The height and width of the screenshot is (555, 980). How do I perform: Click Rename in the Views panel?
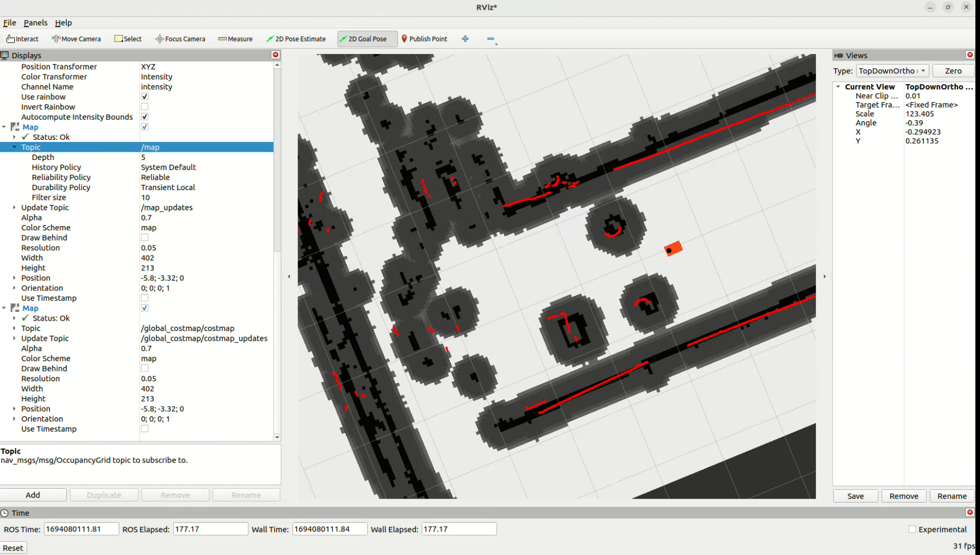[952, 496]
